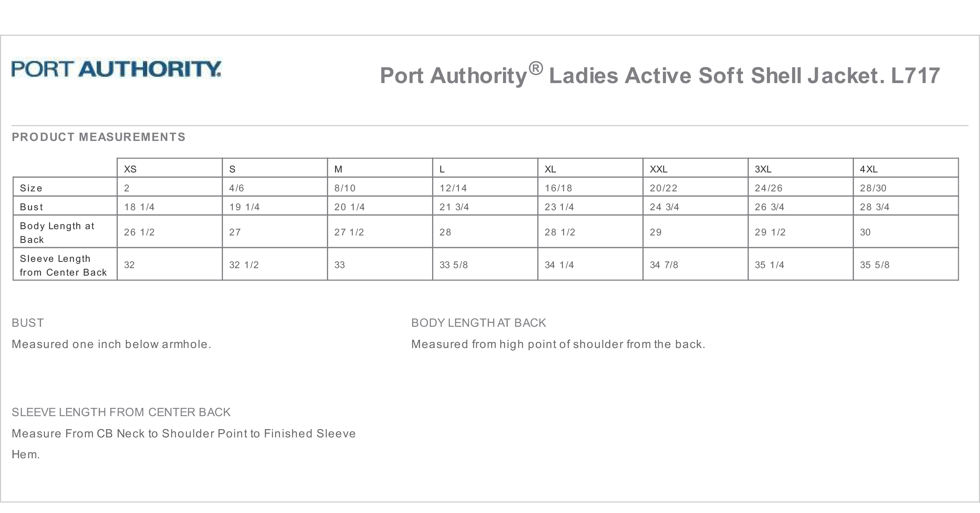Click the Port Authority logo

[x=116, y=69]
